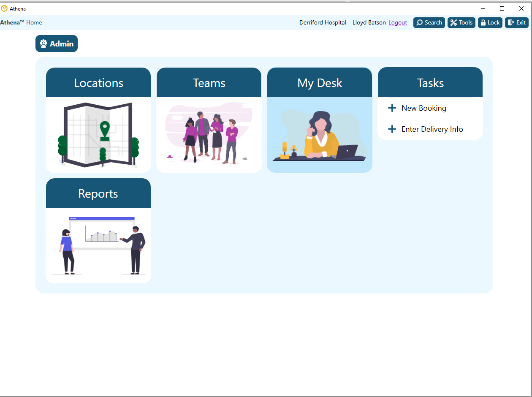Screen dimensions: 532x397
Task: Select the Locations tile header
Action: (x=98, y=83)
